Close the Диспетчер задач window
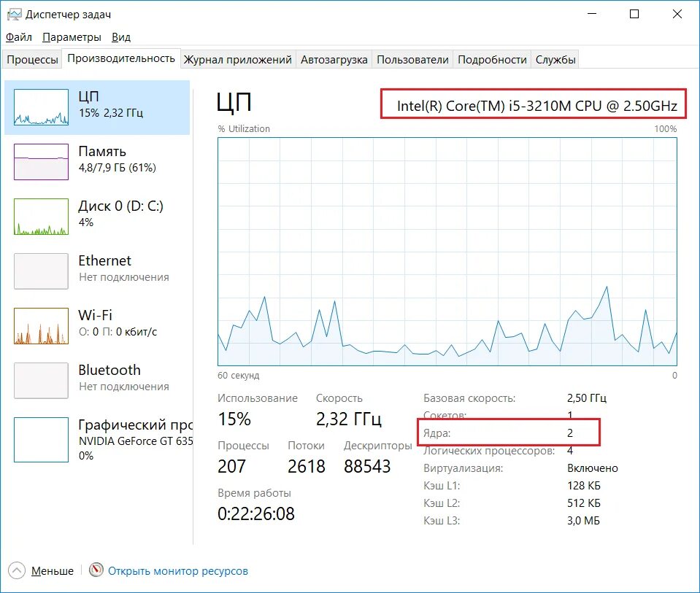 pos(677,15)
